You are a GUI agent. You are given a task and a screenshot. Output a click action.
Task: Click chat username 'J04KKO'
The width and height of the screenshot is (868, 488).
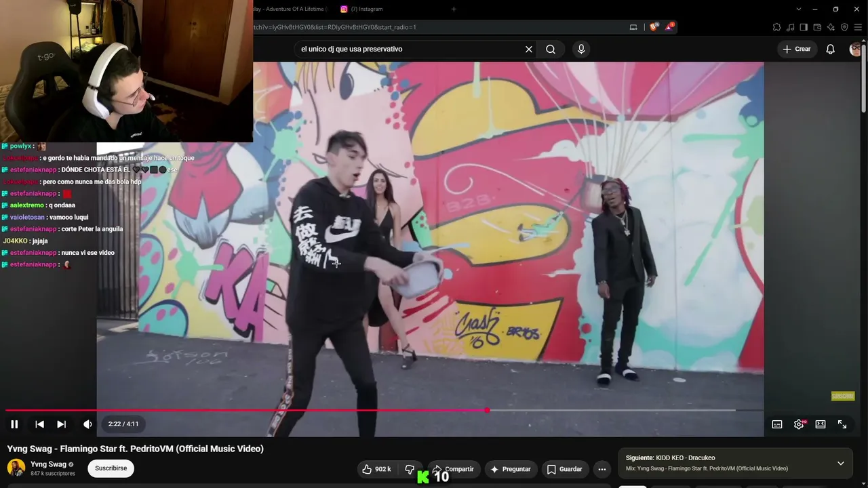click(x=16, y=241)
